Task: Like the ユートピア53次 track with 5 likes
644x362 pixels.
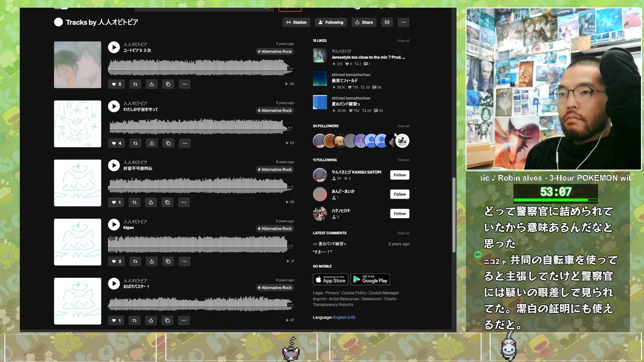Action: (x=116, y=84)
